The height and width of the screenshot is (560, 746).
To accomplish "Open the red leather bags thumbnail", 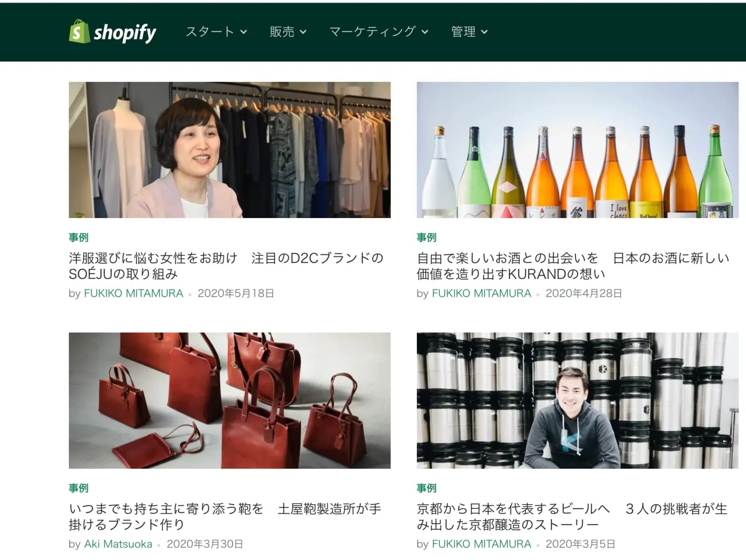I will pyautogui.click(x=229, y=401).
